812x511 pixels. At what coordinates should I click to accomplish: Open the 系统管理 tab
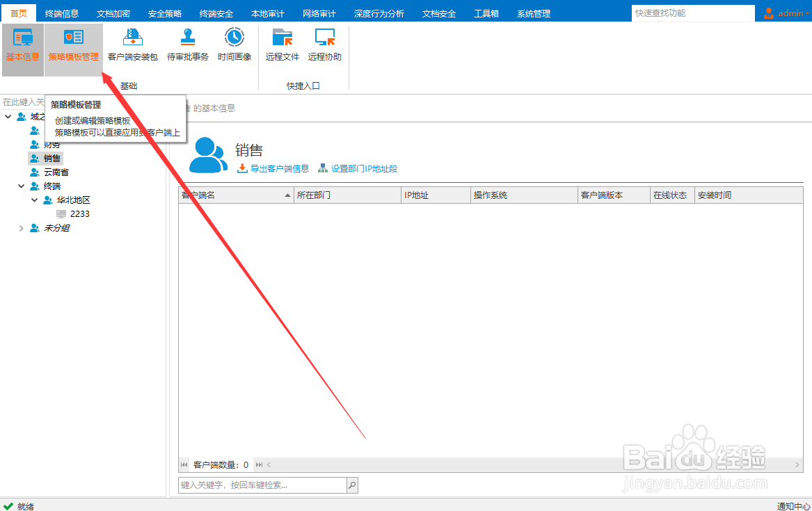click(534, 13)
